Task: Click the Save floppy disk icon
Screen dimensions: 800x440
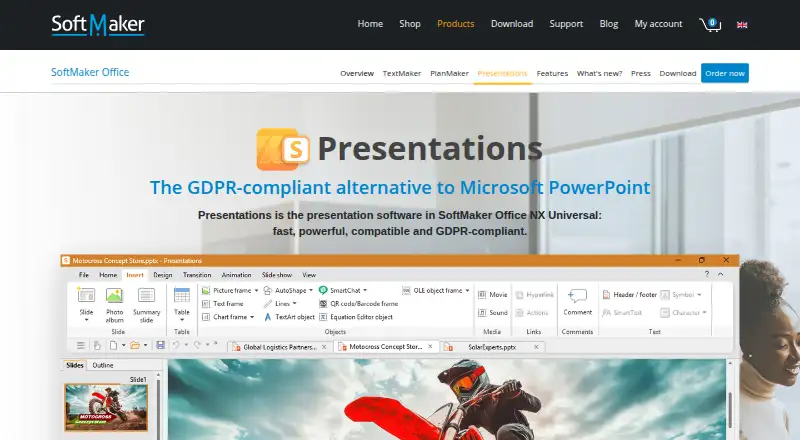Action: pos(160,346)
